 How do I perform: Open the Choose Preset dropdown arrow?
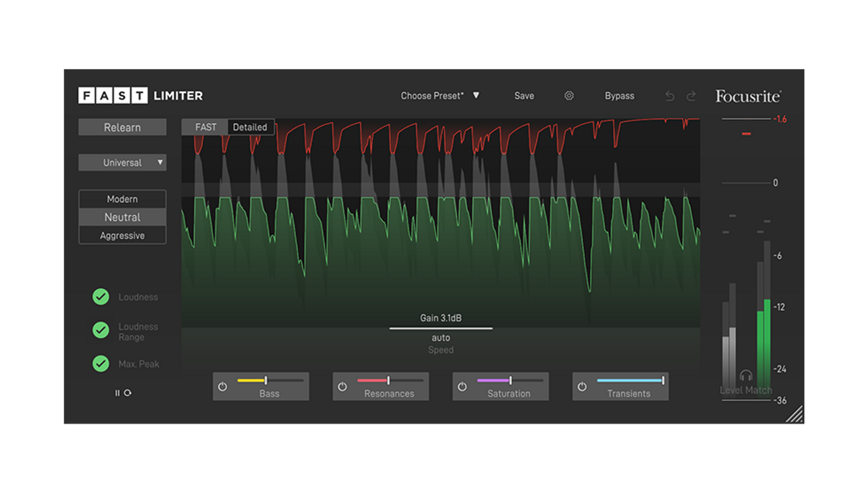click(x=476, y=95)
